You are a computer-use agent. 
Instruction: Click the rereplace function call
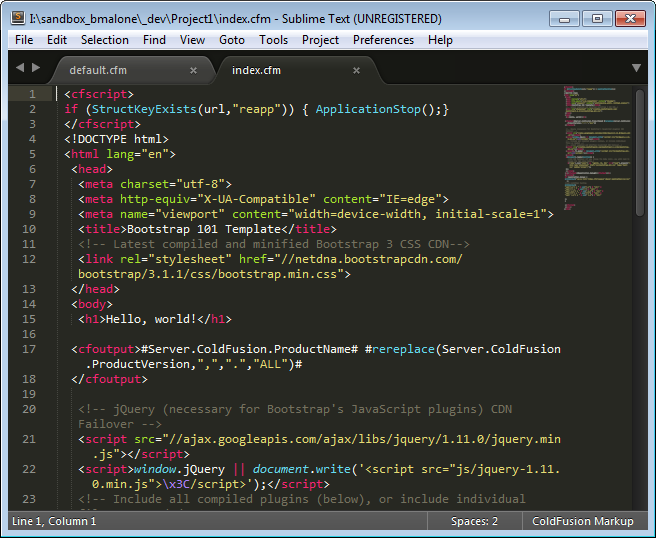(403, 349)
